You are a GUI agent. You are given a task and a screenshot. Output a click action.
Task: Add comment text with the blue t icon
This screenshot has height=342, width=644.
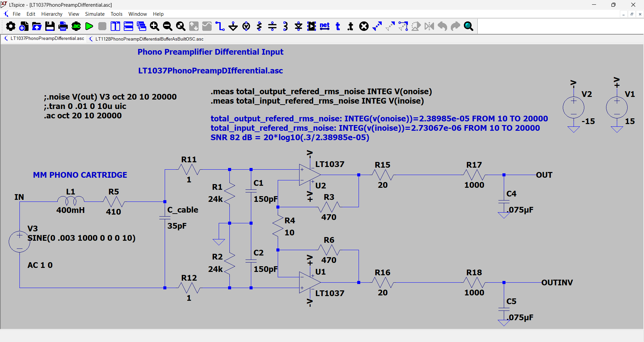(x=338, y=26)
